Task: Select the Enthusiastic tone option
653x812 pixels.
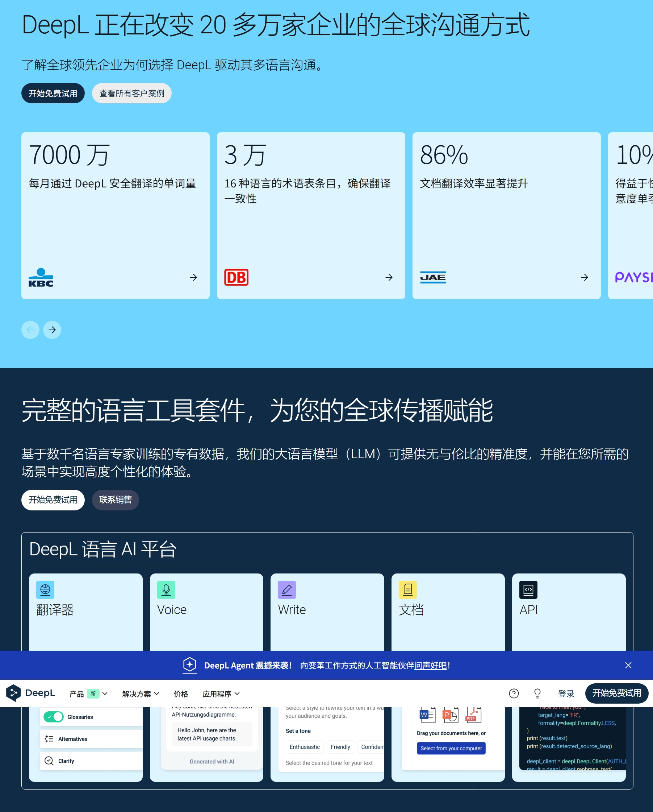Action: tap(304, 747)
